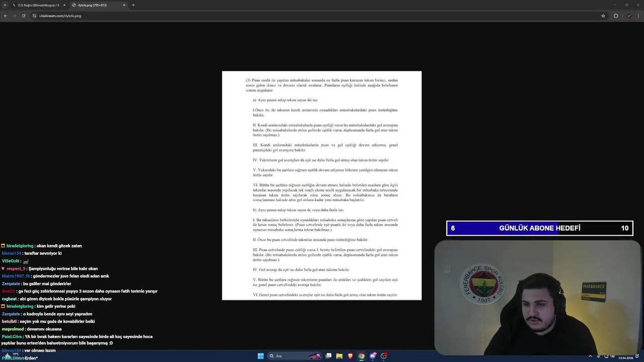Click chat username rogbeat
The height and width of the screenshot is (362, 644).
pos(9,299)
